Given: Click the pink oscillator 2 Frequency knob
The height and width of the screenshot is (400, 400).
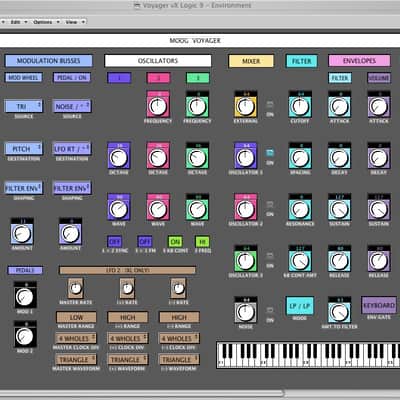Looking at the screenshot, I should pyautogui.click(x=158, y=106).
